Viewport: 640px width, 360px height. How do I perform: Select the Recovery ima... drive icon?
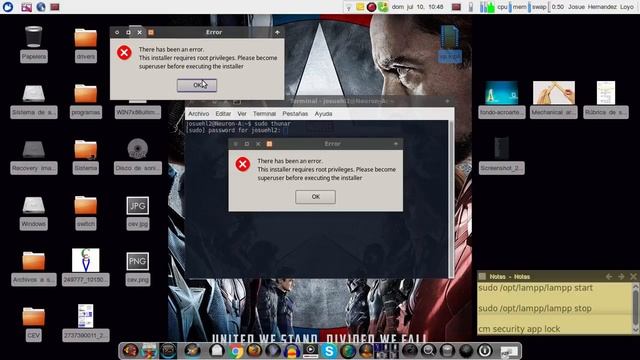[x=33, y=149]
